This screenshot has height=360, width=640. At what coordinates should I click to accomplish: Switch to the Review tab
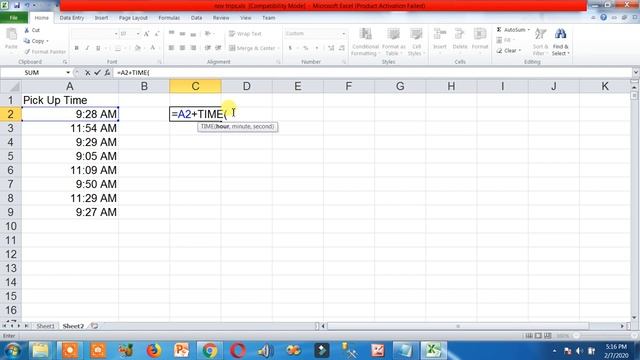pos(221,18)
